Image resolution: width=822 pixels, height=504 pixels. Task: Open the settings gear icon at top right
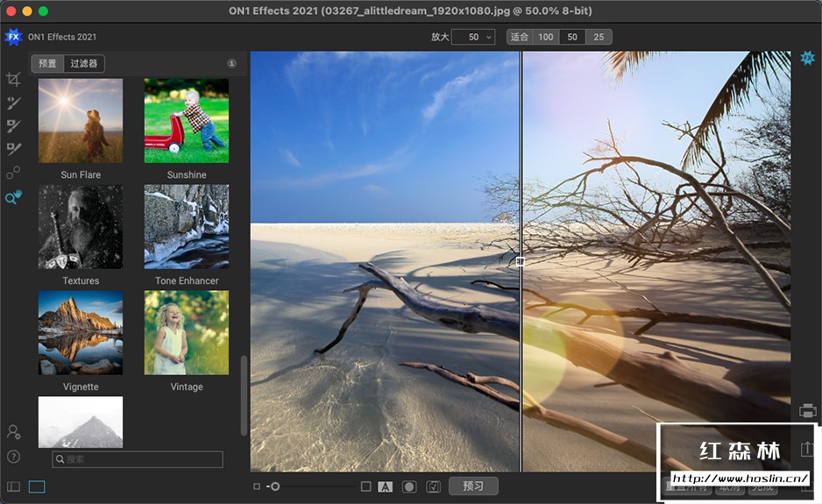[807, 58]
